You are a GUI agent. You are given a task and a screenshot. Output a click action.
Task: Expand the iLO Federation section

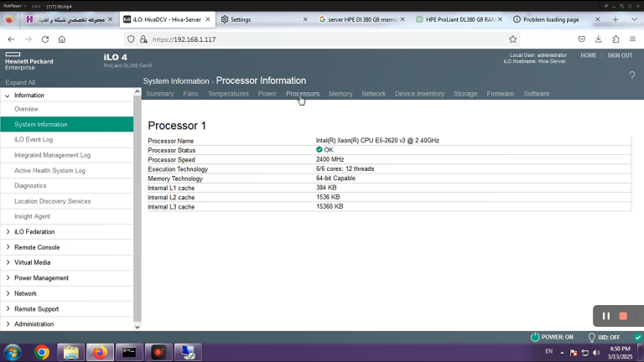coord(8,232)
